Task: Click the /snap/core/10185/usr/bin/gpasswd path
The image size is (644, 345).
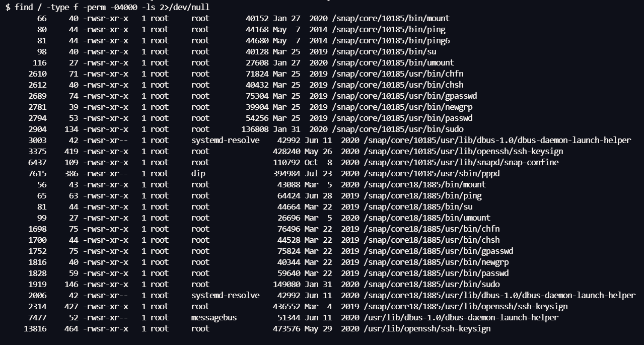Action: (404, 96)
